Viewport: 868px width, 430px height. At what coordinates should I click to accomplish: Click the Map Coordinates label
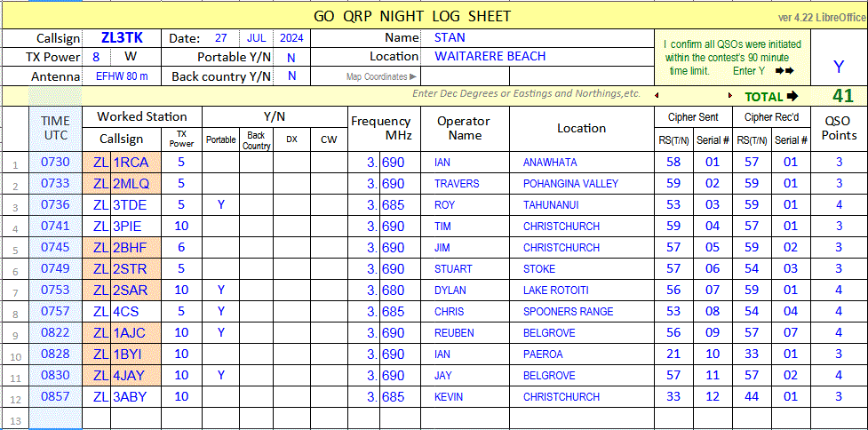381,77
